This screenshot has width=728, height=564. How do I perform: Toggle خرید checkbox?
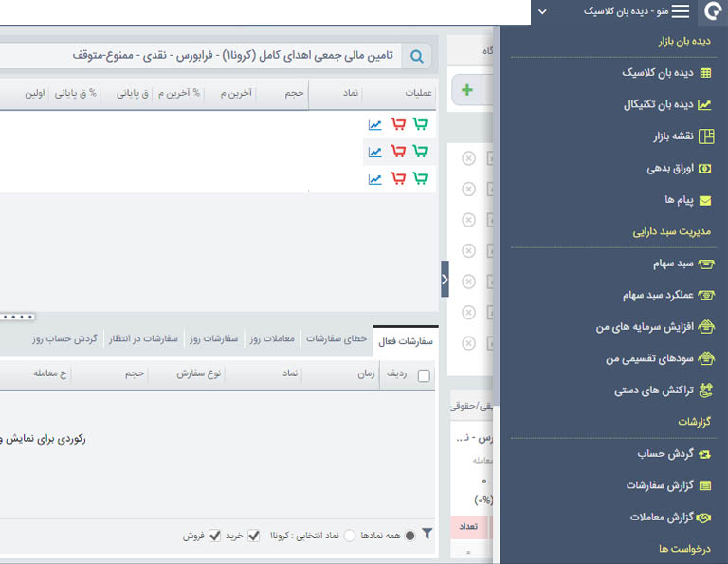253,536
